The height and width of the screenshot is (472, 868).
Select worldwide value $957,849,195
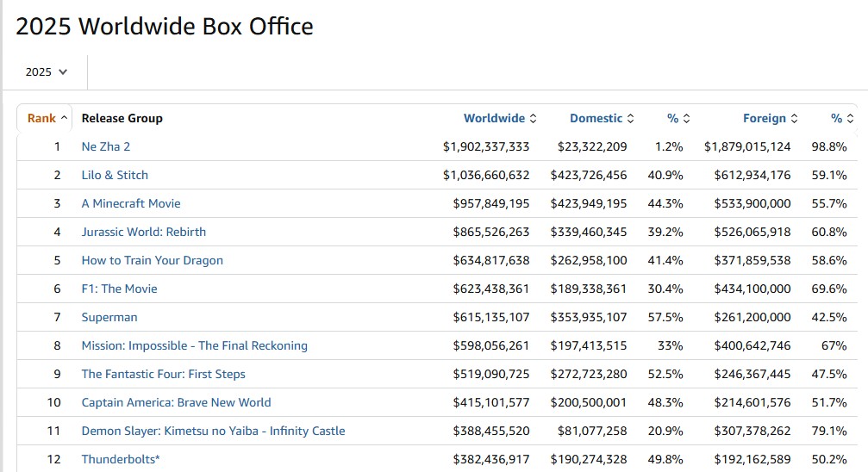(491, 203)
